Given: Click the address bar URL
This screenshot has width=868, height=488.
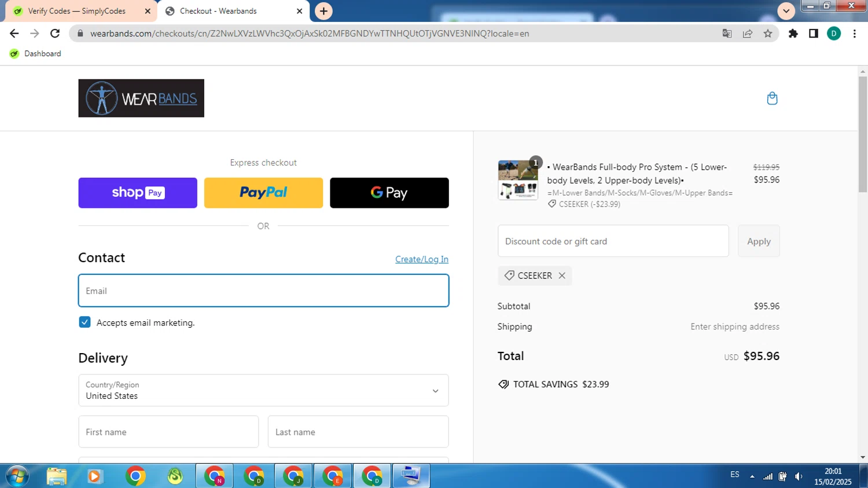Looking at the screenshot, I should [310, 34].
